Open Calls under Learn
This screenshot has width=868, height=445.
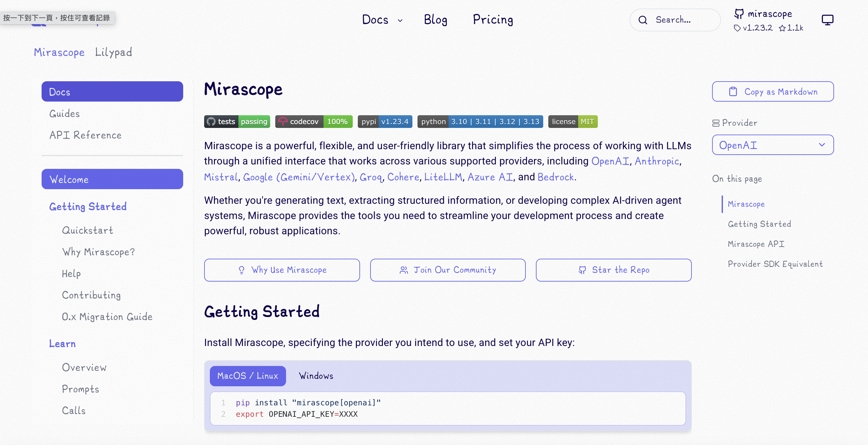point(73,411)
